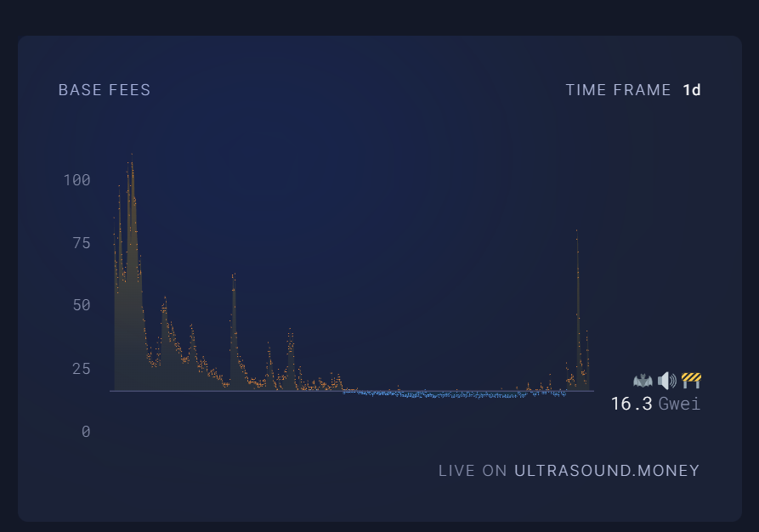Click the construction barrier icon
The image size is (759, 532).
691,381
